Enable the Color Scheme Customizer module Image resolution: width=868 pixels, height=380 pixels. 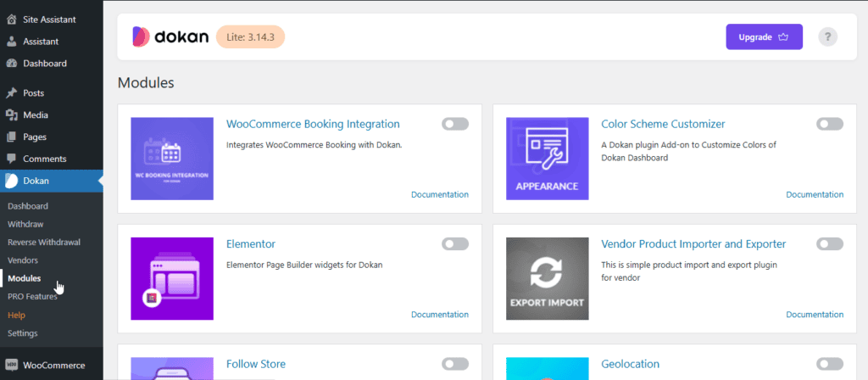[830, 124]
